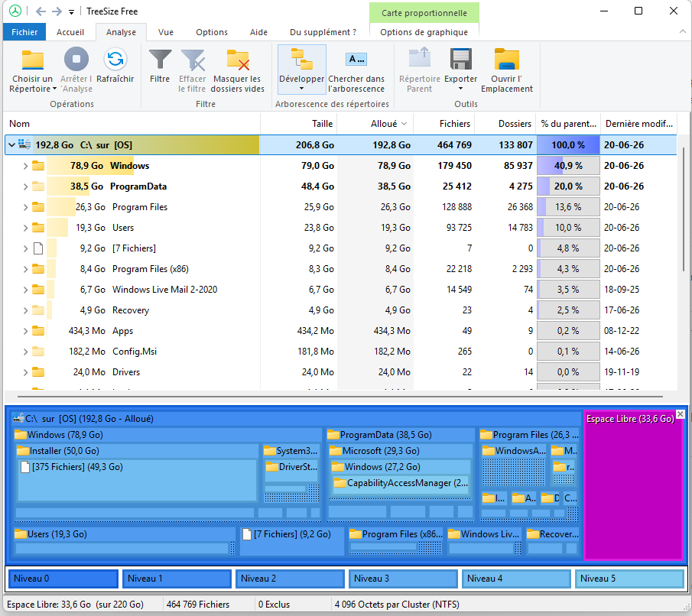Switch to the Vue tab
The height and width of the screenshot is (616, 692).
coord(166,32)
